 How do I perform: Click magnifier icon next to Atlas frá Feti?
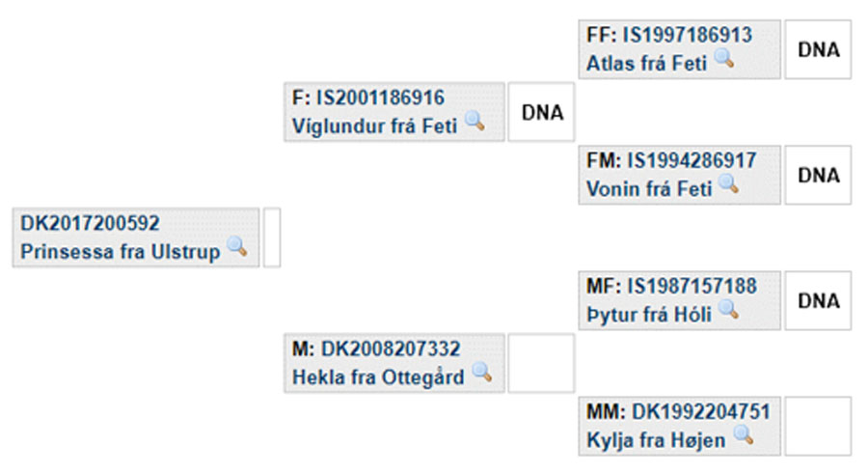[724, 58]
